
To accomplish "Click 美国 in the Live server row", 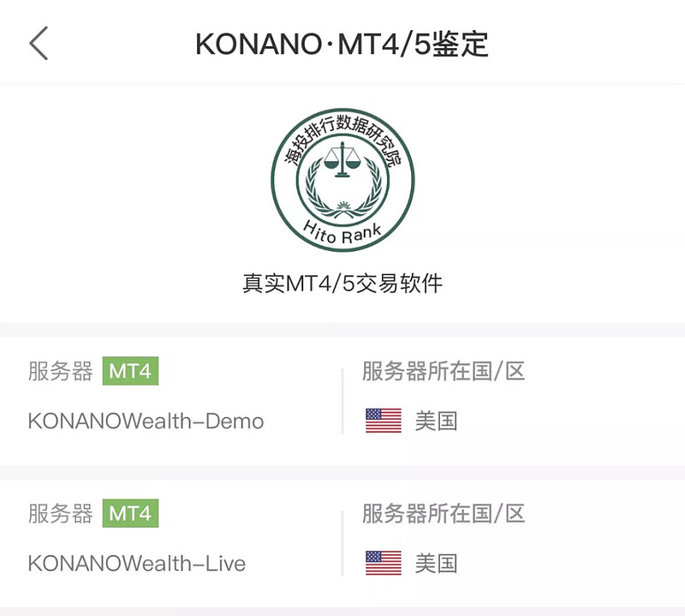I will pos(436,563).
